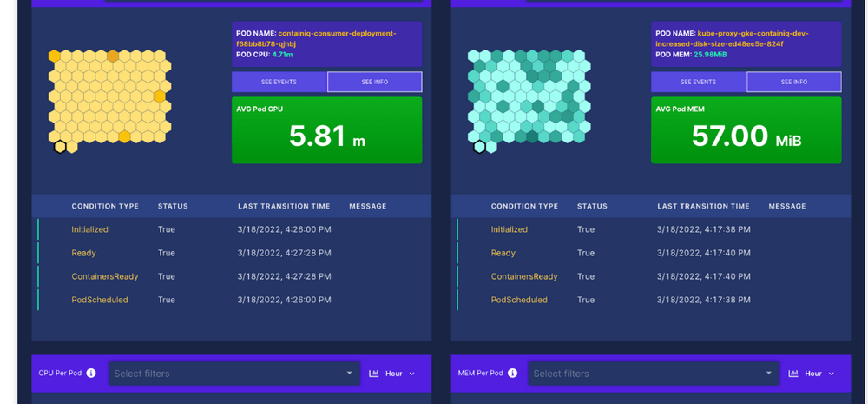868x404 pixels.
Task: Click the MEM Per Pod label
Action: pyautogui.click(x=481, y=373)
